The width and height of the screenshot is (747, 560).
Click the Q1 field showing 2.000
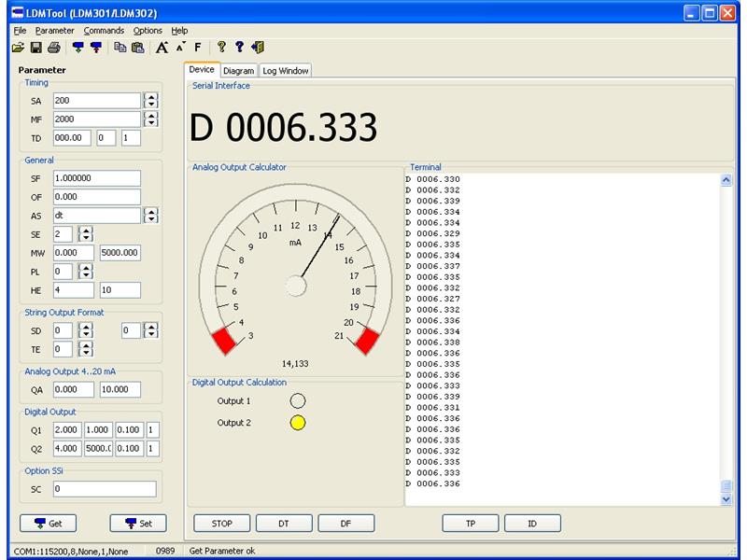67,430
